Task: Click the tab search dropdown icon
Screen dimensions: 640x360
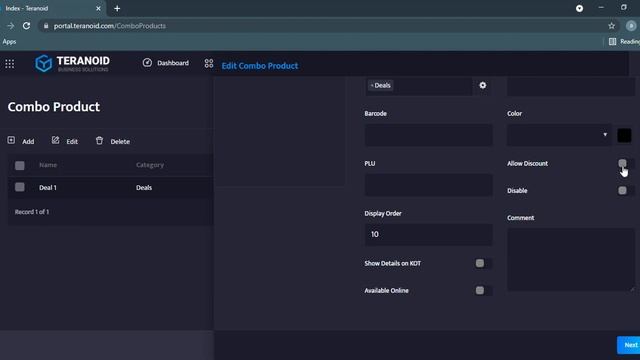Action: click(579, 8)
